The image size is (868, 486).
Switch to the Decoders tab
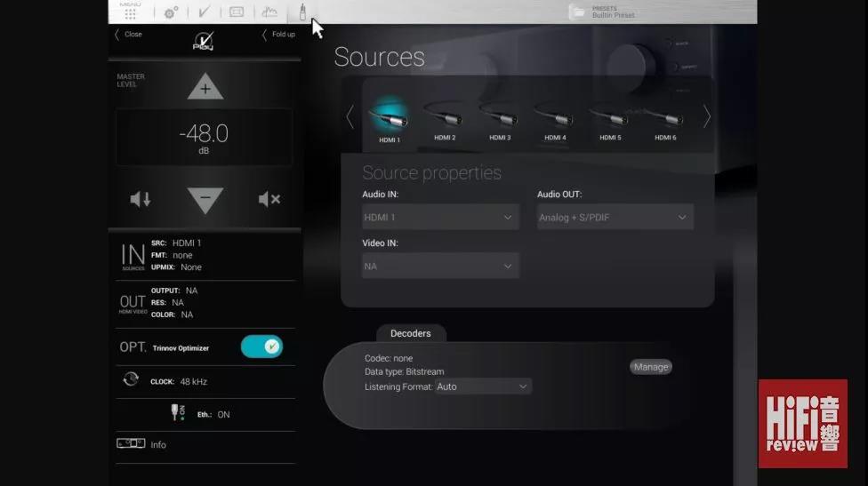coord(410,333)
